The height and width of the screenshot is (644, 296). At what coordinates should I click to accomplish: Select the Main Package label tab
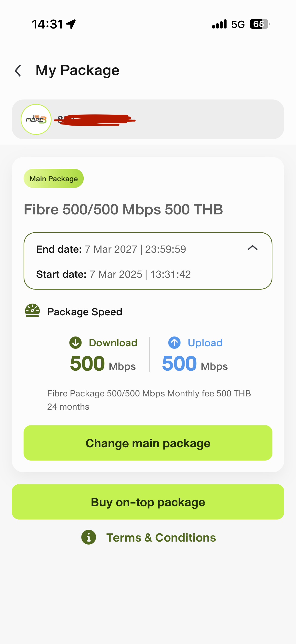click(54, 179)
